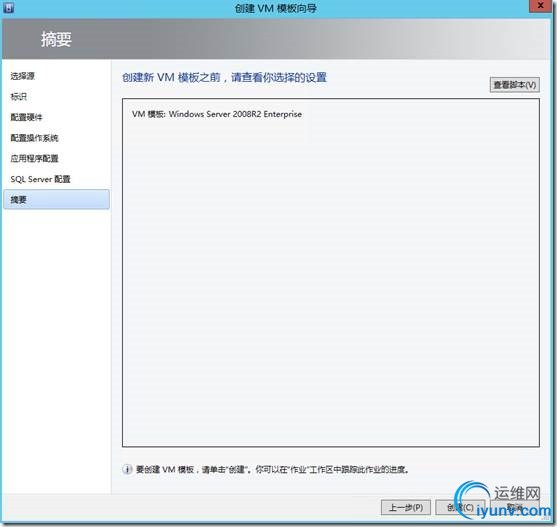Click the info icon beside the create hint
Viewport: 557px width, 527px height.
(127, 469)
